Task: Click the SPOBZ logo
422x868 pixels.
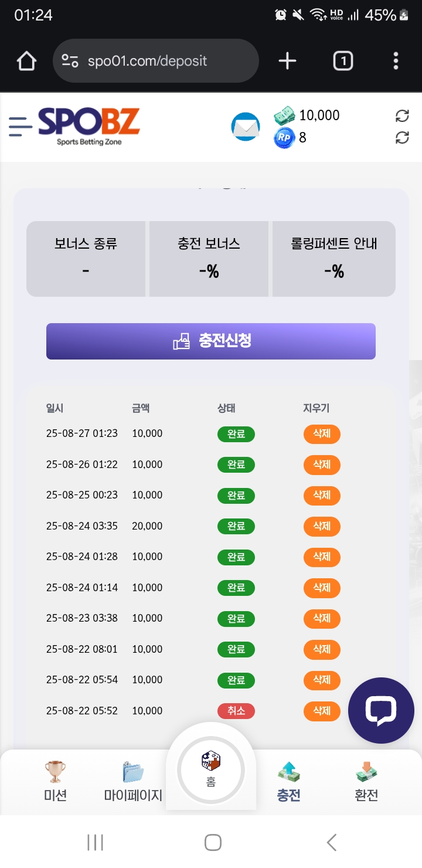Action: pyautogui.click(x=89, y=126)
